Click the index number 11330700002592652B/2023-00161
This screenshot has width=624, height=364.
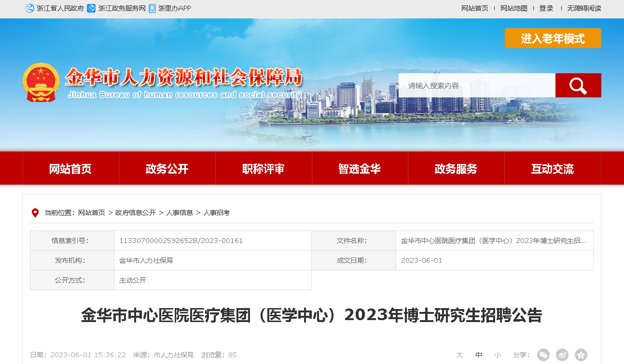(x=181, y=241)
